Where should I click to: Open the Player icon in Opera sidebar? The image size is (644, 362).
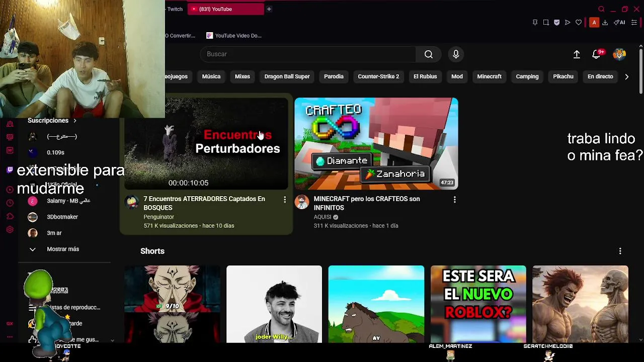click(10, 190)
